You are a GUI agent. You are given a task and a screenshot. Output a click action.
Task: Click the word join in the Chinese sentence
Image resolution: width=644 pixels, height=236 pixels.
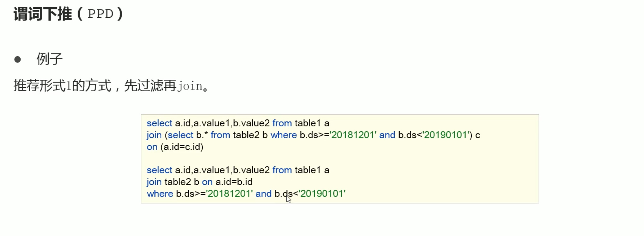pyautogui.click(x=190, y=86)
